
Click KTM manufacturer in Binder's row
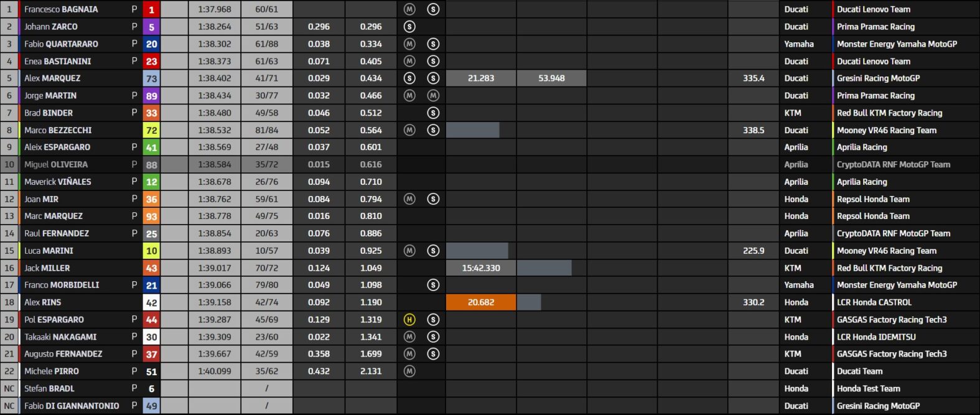coord(793,113)
